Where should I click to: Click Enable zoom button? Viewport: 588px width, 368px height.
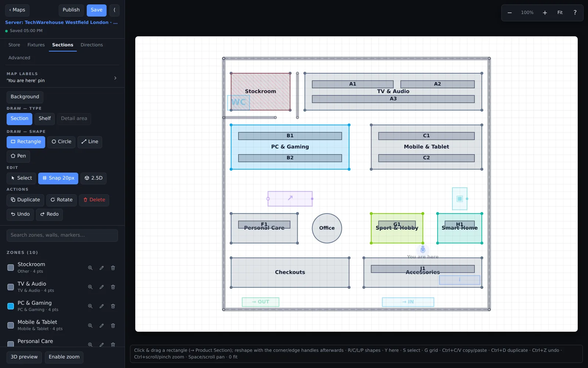tap(64, 357)
